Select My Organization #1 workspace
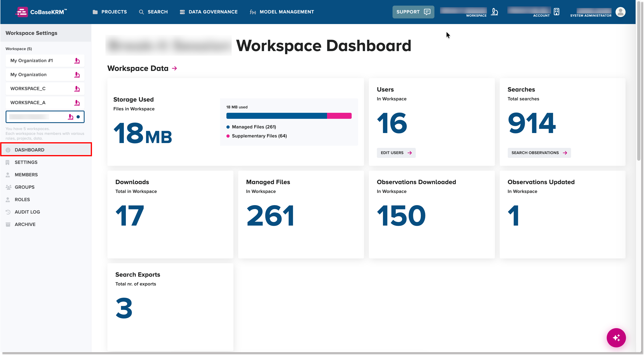 tap(45, 61)
